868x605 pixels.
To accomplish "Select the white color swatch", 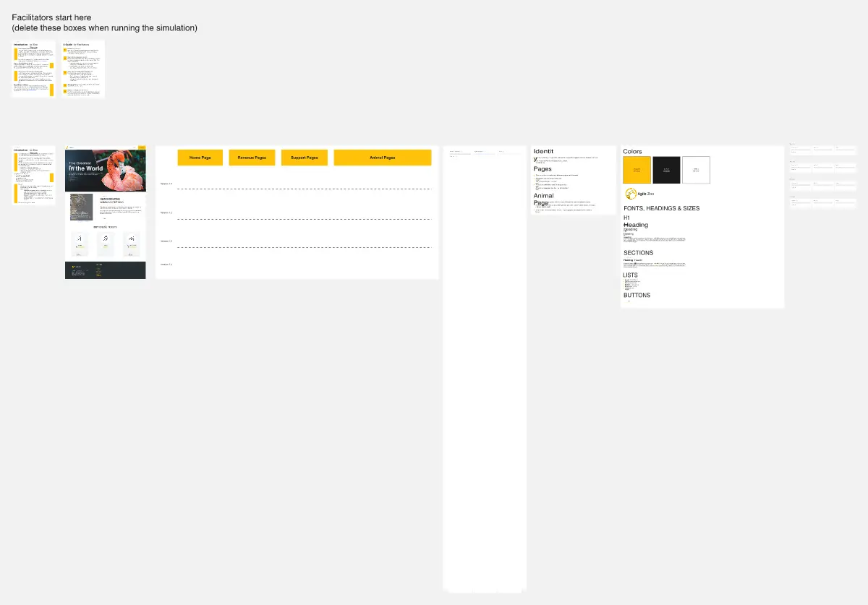I will (x=696, y=170).
